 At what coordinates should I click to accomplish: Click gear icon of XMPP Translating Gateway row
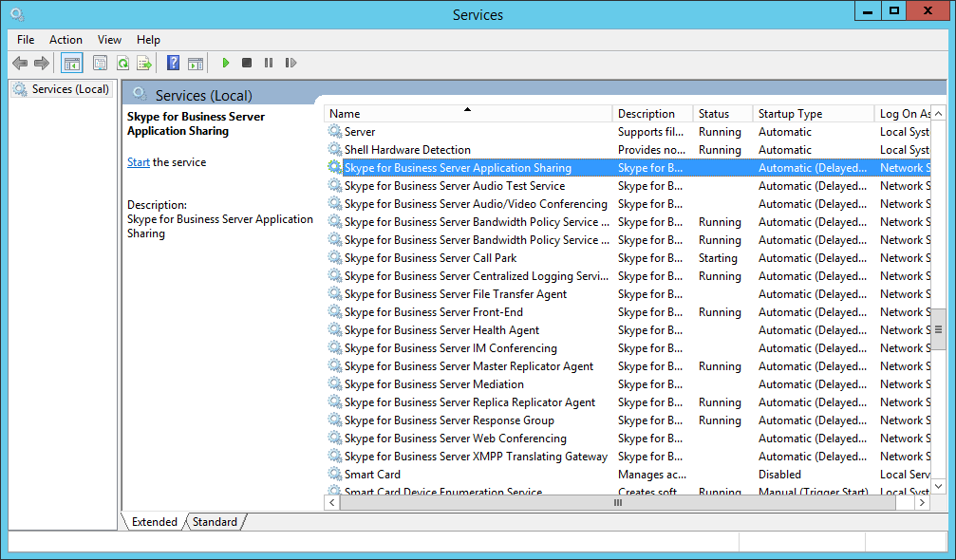(335, 456)
